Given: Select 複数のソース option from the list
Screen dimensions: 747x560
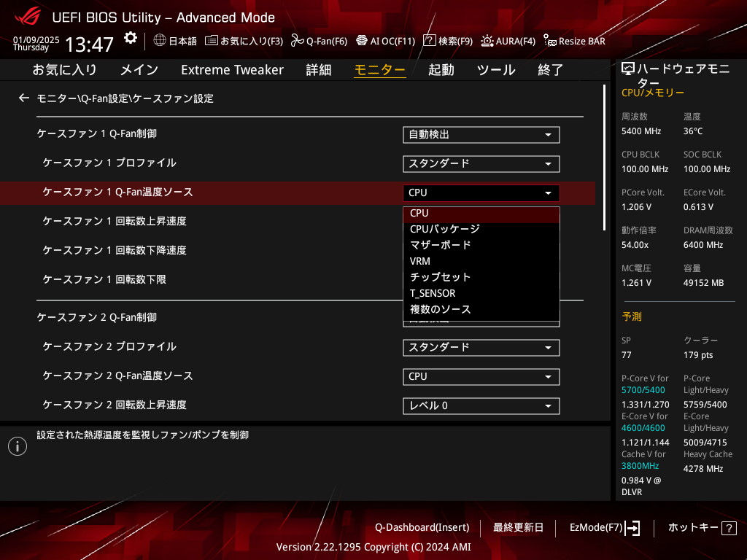Looking at the screenshot, I should tap(440, 309).
